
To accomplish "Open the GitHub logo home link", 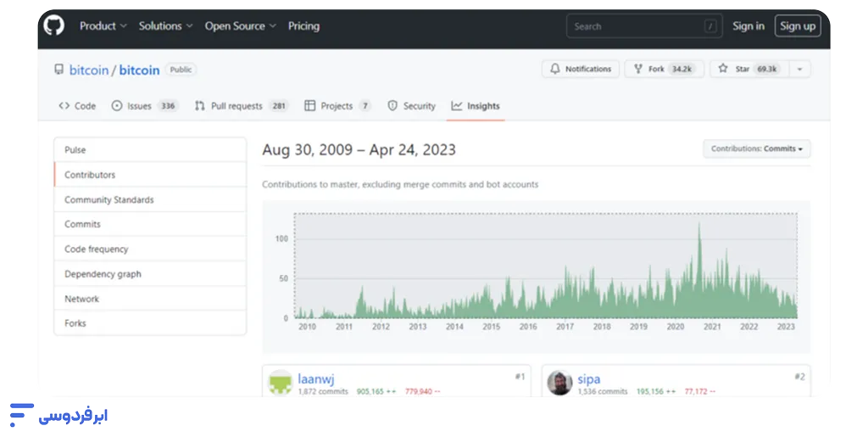I will [x=53, y=26].
